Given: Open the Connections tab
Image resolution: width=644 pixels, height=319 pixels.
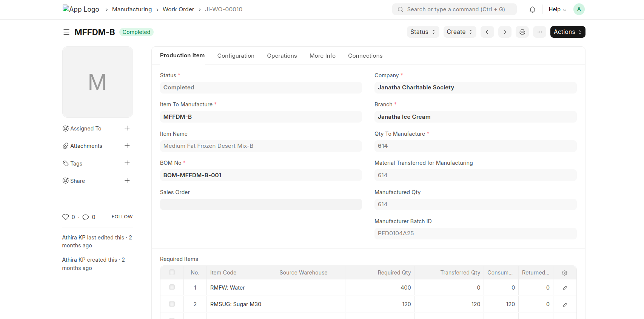Looking at the screenshot, I should click(365, 56).
